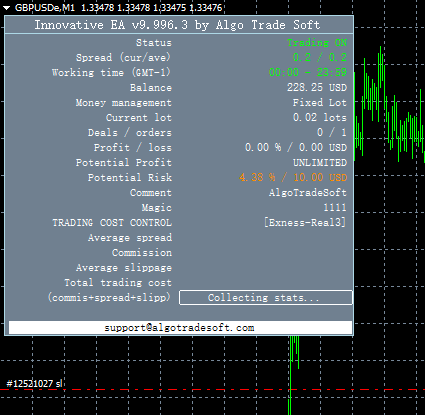The height and width of the screenshot is (415, 425).
Task: Click the support@algotradesoft.com email bar
Action: click(180, 328)
